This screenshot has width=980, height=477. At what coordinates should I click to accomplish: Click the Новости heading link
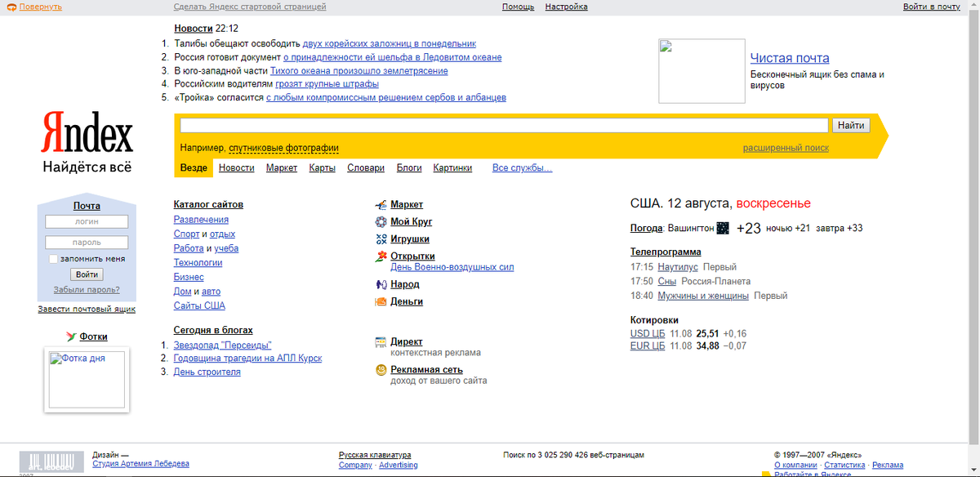[194, 29]
